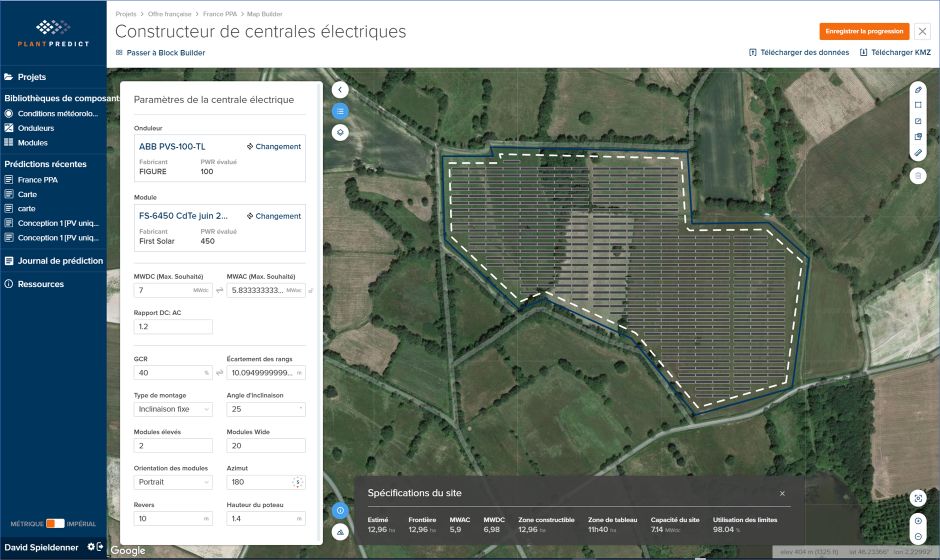Open the map layers button
940x560 pixels.
[x=340, y=132]
